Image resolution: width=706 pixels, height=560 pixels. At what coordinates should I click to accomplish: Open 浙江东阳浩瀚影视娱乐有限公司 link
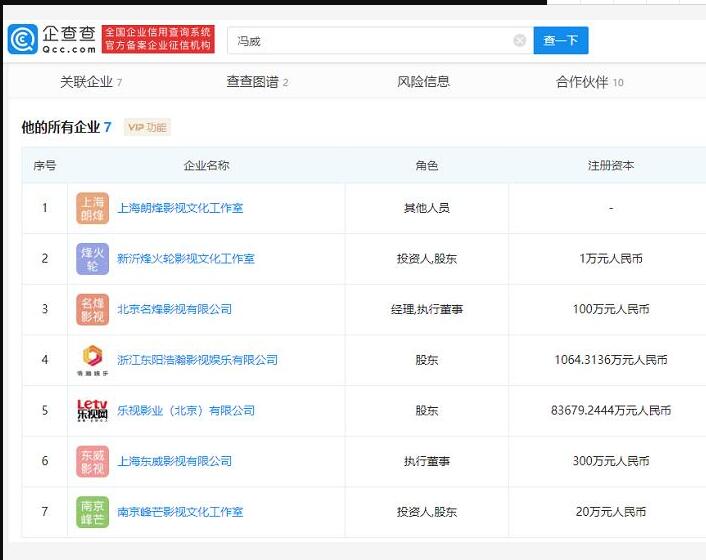pyautogui.click(x=197, y=360)
